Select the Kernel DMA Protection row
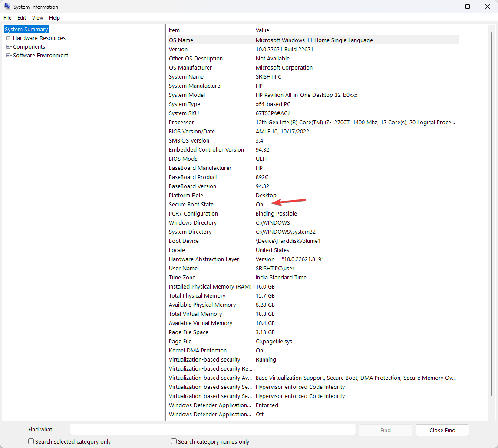Image resolution: width=498 pixels, height=448 pixels. coord(313,350)
